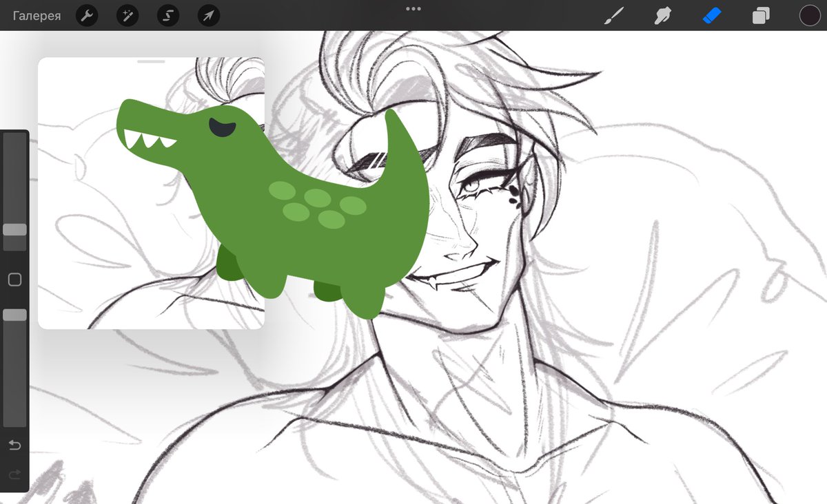Image resolution: width=827 pixels, height=504 pixels.
Task: Tap the square modify button on sidebar
Action: [14, 280]
